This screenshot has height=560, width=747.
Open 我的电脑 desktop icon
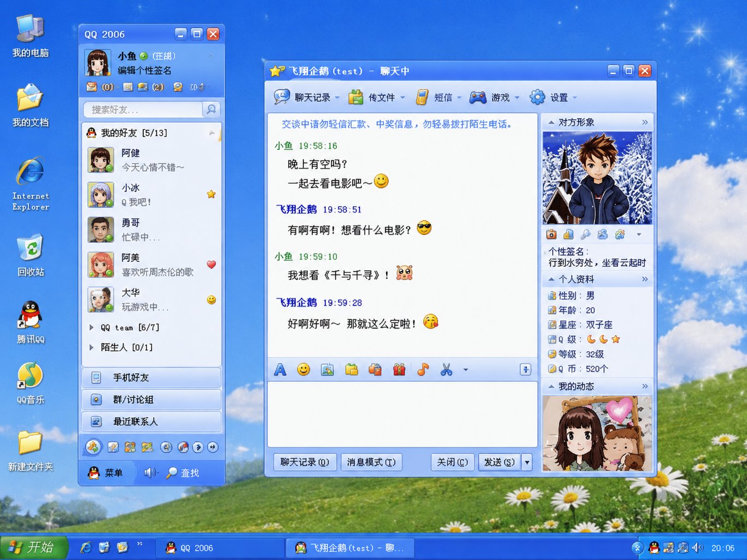coord(31,36)
